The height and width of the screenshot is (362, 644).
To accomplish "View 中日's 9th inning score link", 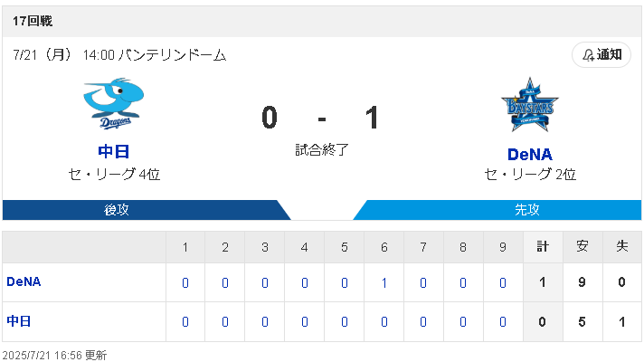I will coord(503,322).
